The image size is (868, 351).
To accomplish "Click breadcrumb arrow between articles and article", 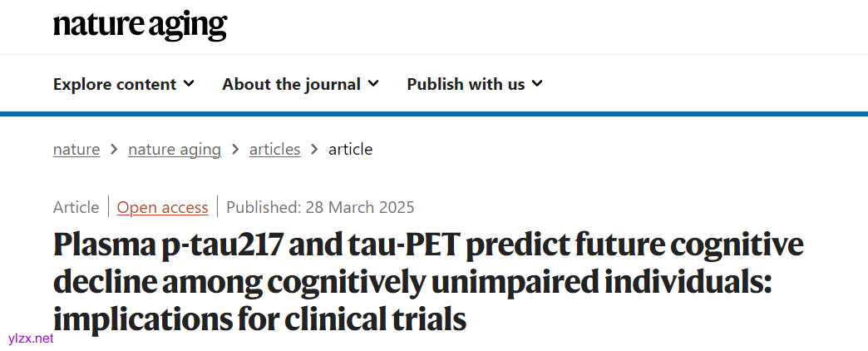I will tap(314, 150).
